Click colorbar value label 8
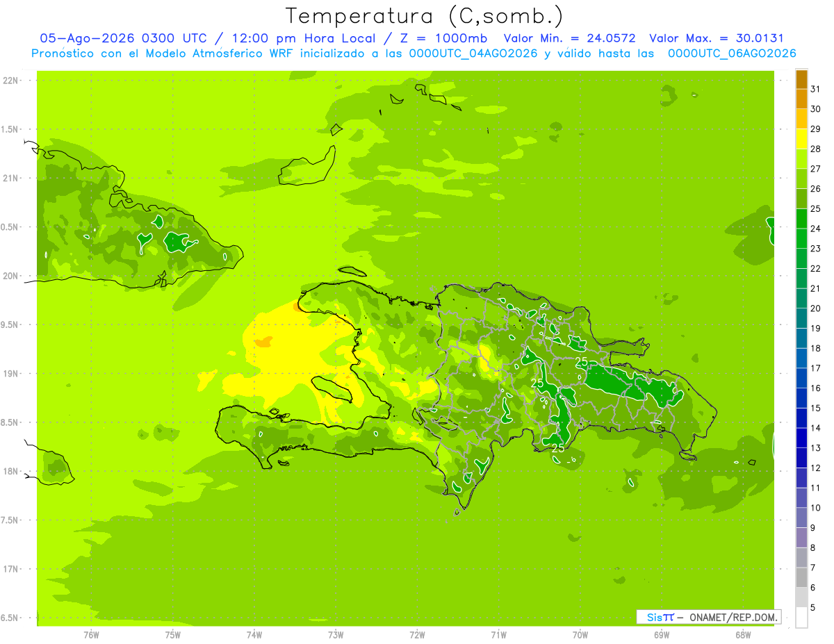Screen dimensions: 834x644 (x=812, y=547)
